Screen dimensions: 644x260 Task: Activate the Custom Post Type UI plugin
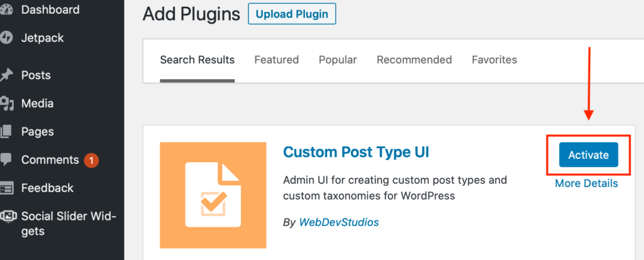click(x=588, y=154)
